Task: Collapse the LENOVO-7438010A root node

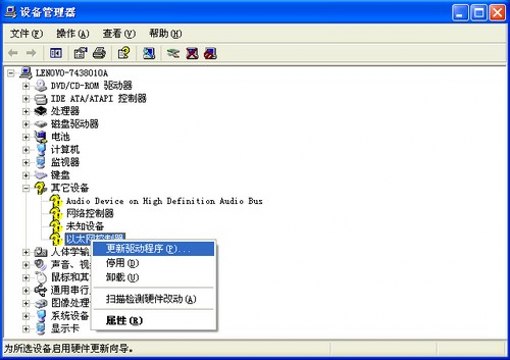Action: pos(11,73)
